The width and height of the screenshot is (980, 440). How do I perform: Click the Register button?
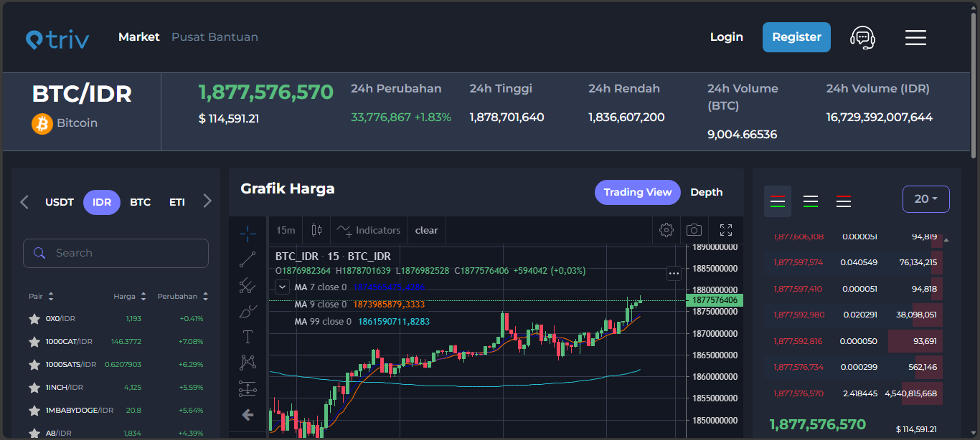coord(796,37)
